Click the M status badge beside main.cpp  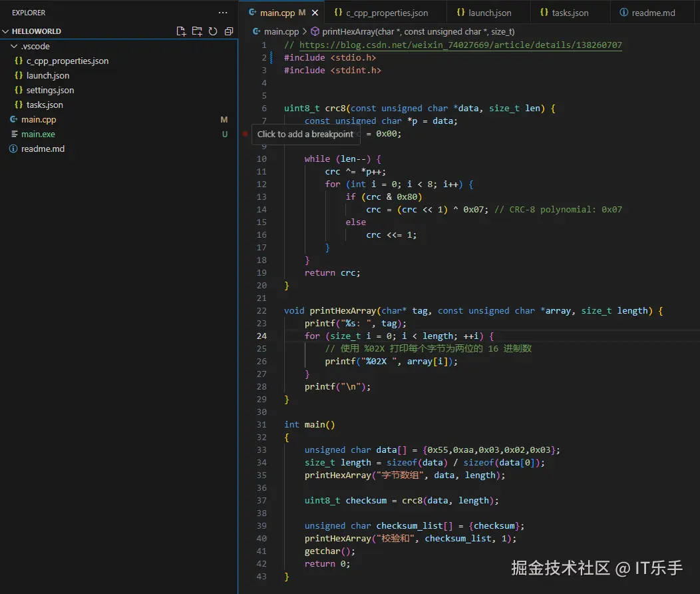pos(224,120)
